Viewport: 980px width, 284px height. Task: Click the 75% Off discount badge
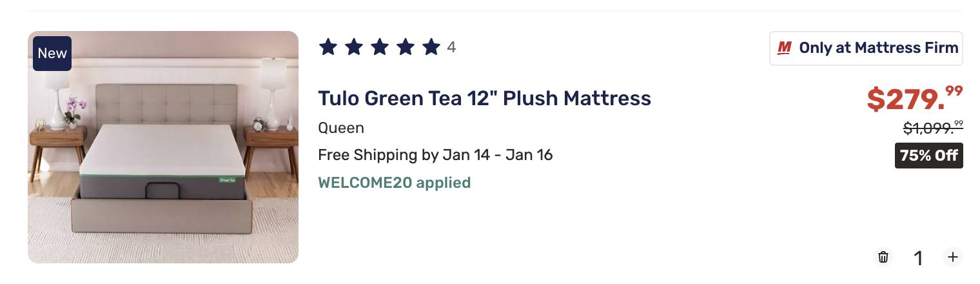click(928, 156)
